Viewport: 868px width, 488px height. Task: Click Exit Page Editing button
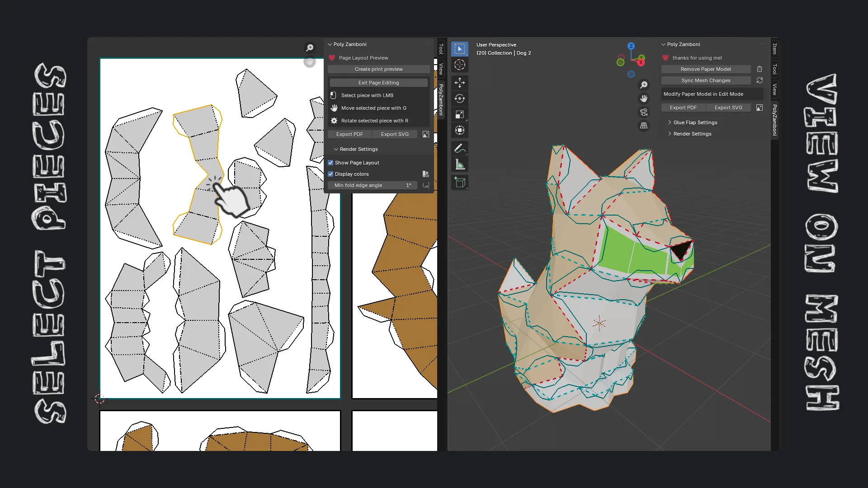click(378, 83)
